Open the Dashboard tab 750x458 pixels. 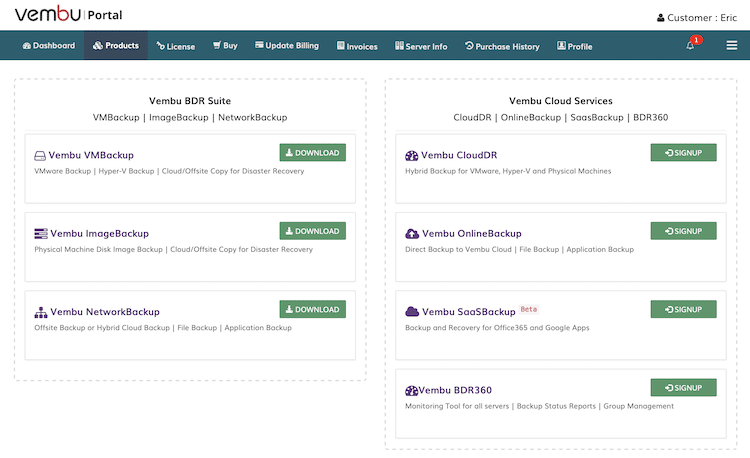click(x=47, y=46)
